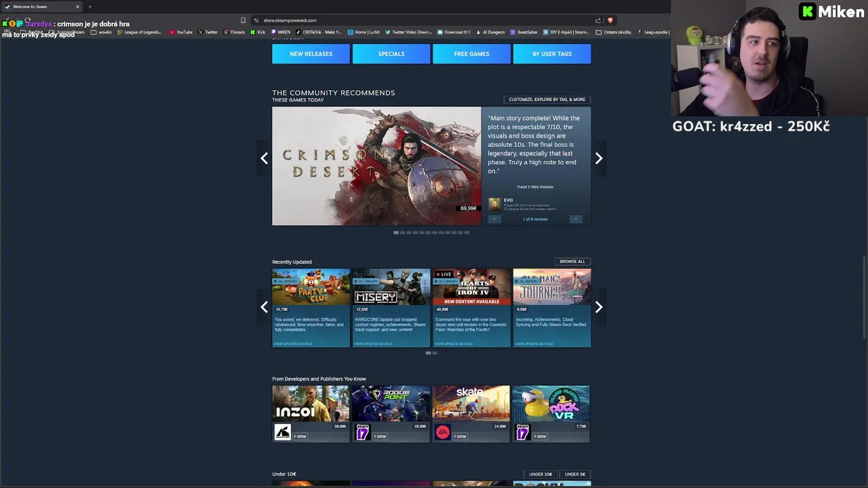This screenshot has height=488, width=868.
Task: Show previous Recently Updated games arrow
Action: click(264, 307)
